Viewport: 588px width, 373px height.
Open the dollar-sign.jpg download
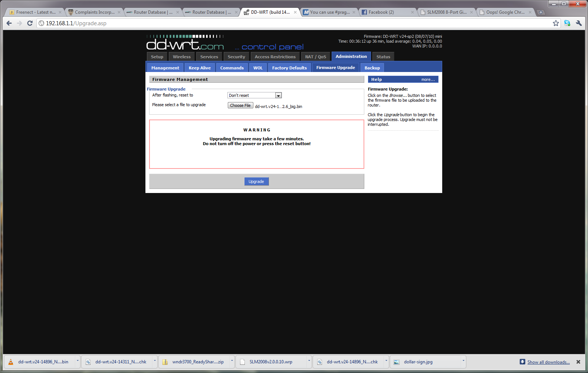418,362
